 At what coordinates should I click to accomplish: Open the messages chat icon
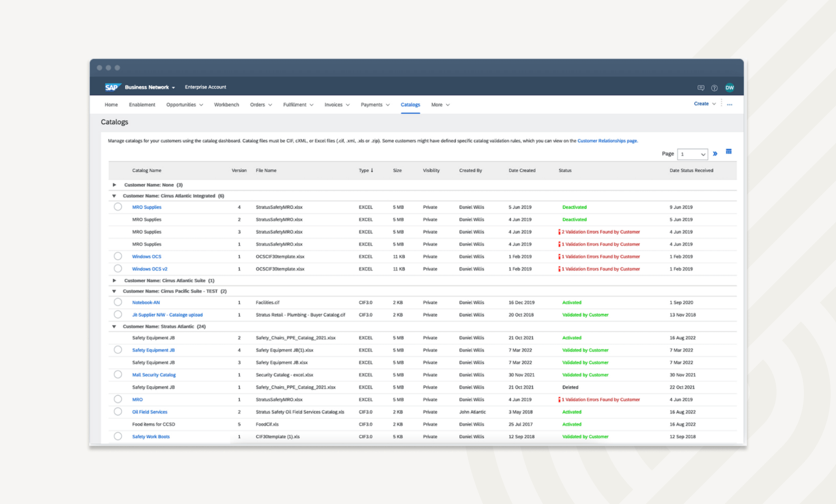coord(701,88)
